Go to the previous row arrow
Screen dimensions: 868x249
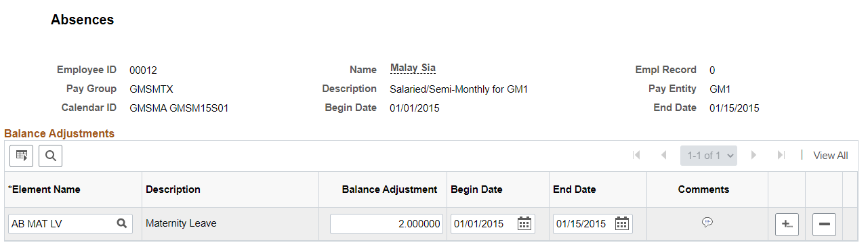663,155
